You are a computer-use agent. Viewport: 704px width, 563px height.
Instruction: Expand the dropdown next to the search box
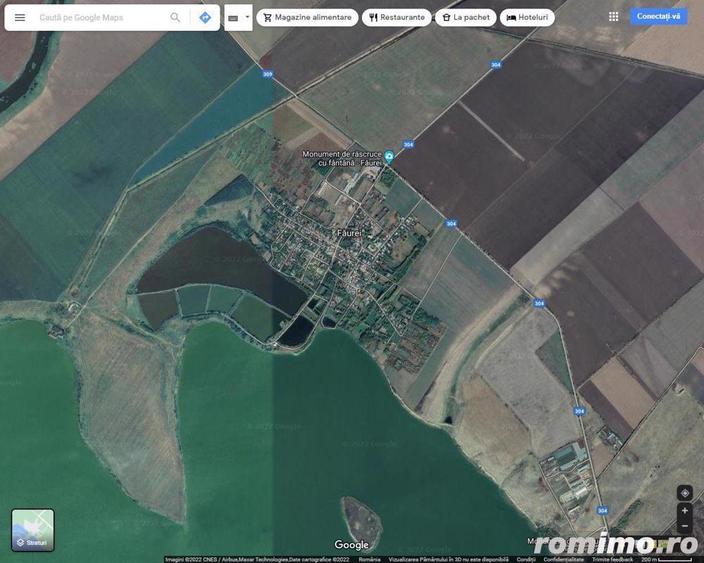pyautogui.click(x=238, y=18)
